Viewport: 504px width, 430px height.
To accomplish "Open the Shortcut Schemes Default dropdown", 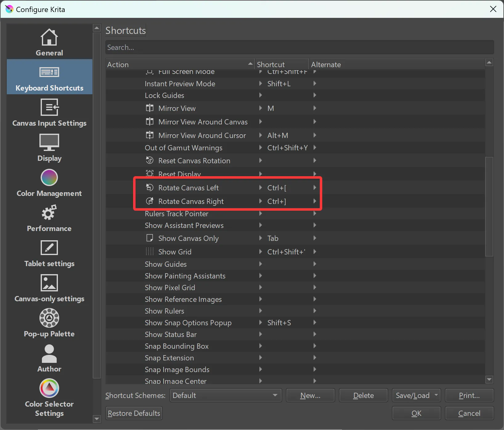I will point(226,395).
